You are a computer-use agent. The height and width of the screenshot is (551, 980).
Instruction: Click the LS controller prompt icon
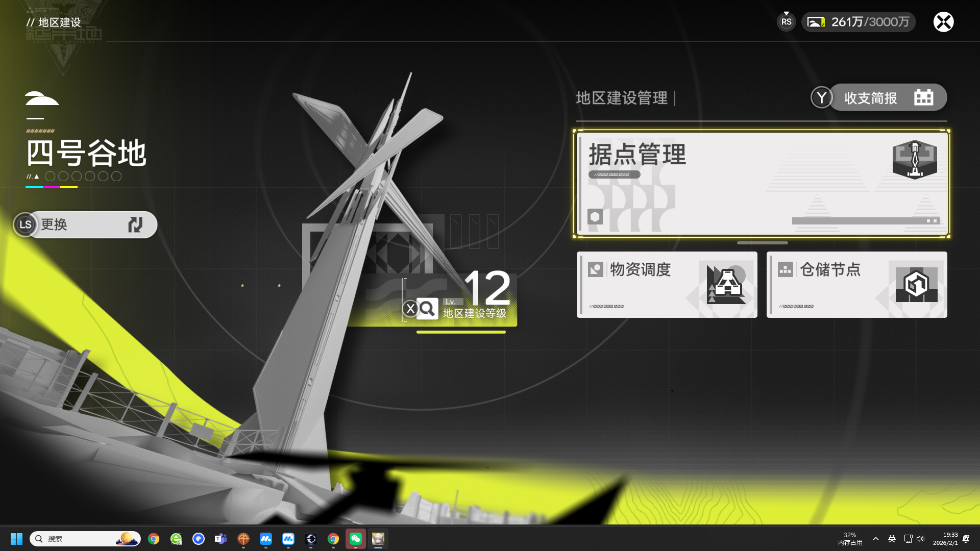tap(26, 224)
